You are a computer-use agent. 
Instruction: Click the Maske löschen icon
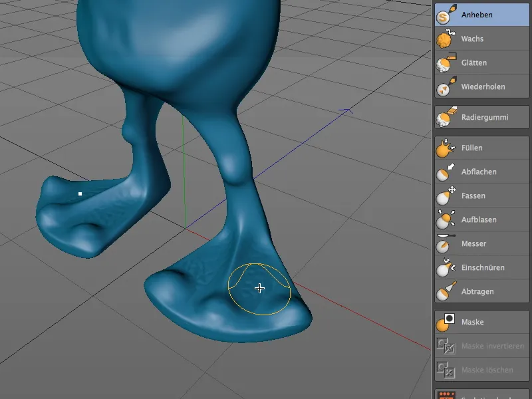[x=446, y=370]
